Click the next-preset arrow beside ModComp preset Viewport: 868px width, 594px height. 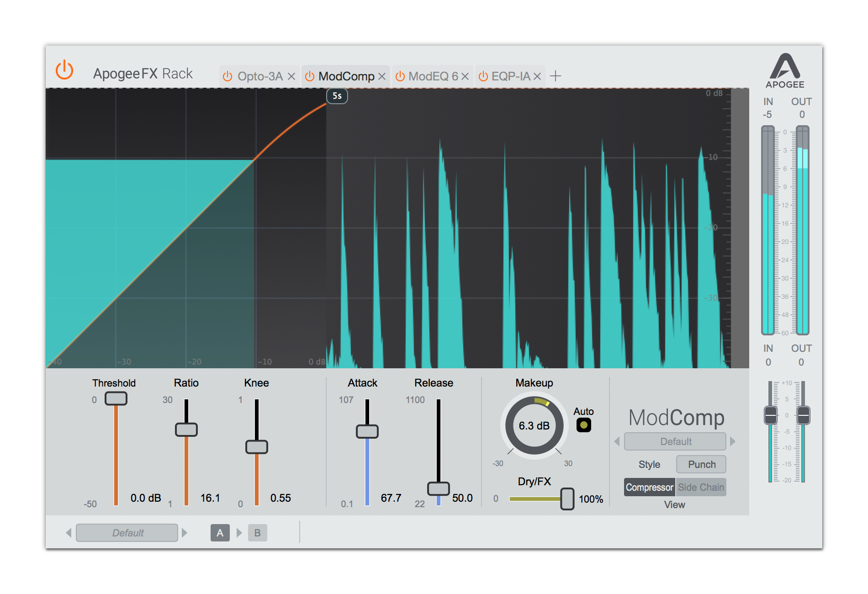point(733,441)
